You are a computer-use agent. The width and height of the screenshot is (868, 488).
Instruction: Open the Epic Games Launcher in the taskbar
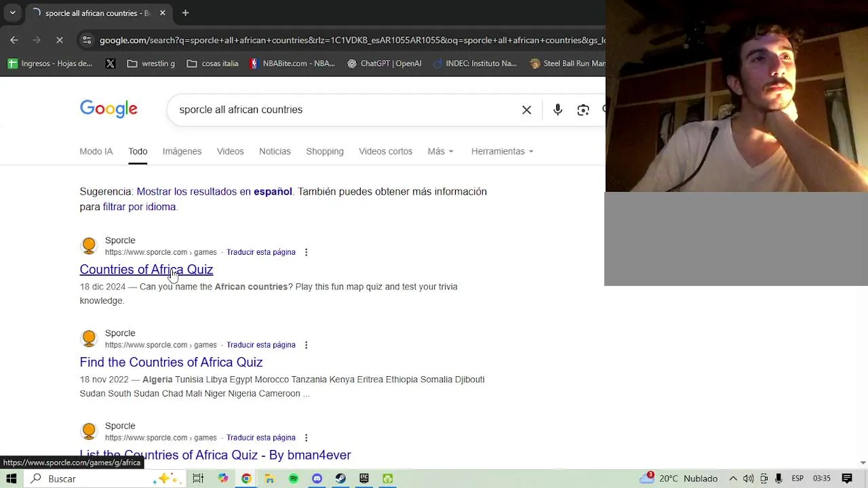point(364,479)
